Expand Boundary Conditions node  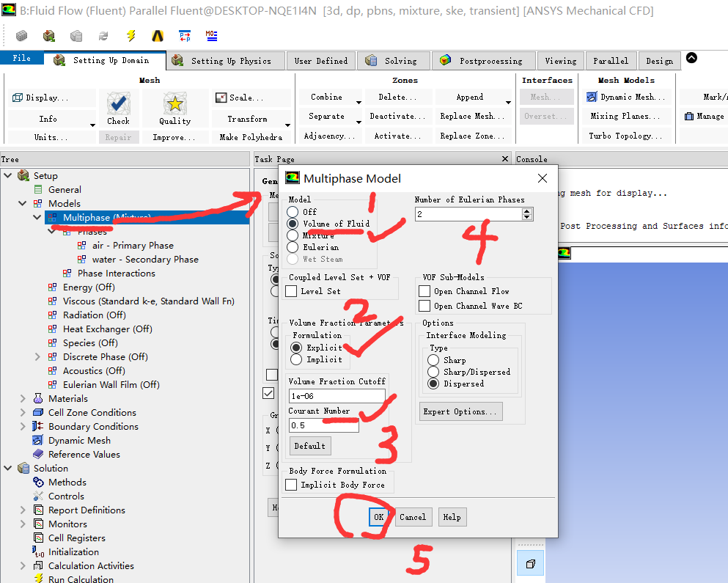click(x=22, y=427)
